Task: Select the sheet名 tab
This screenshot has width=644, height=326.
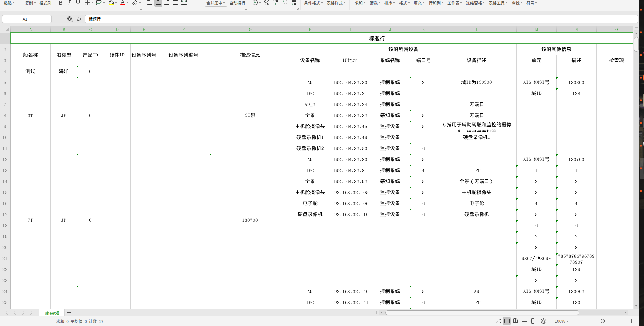Action: click(52, 313)
